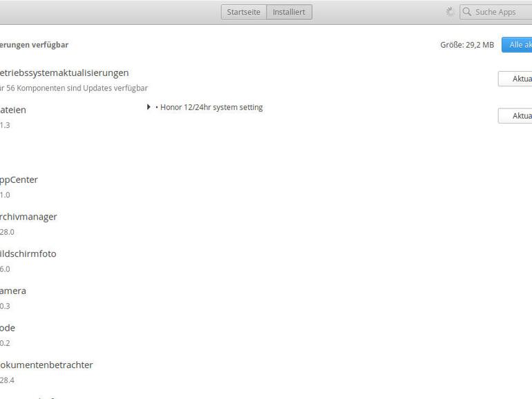Update the operating system components
Viewport: 532px width, 399px height.
click(515, 79)
